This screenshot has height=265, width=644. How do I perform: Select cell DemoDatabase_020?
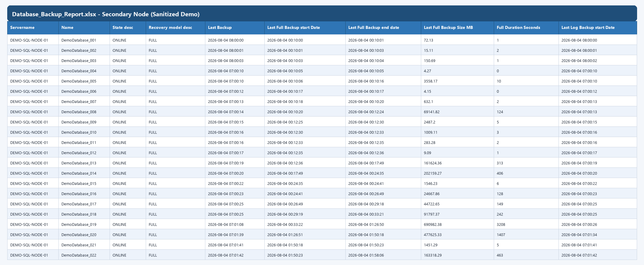pos(84,235)
